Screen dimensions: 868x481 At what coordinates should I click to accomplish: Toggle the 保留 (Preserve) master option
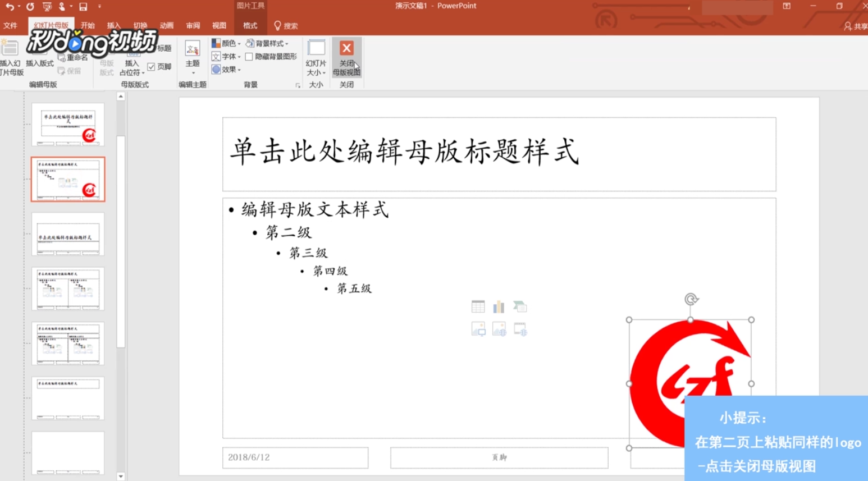[x=67, y=71]
